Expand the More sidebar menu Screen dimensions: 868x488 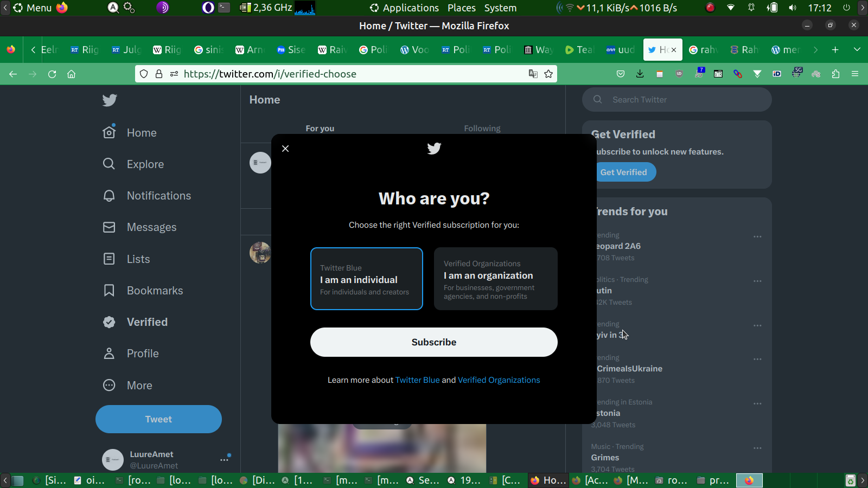tap(128, 386)
